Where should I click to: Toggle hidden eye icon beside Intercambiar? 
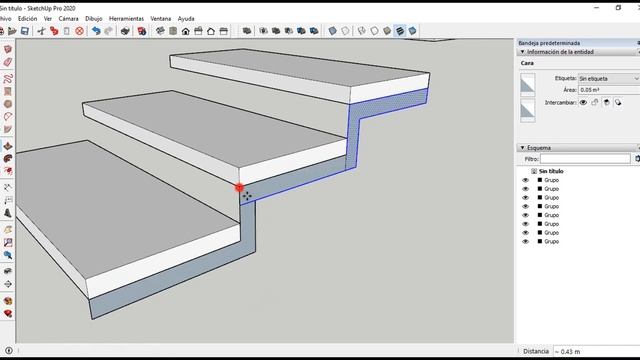(x=583, y=102)
